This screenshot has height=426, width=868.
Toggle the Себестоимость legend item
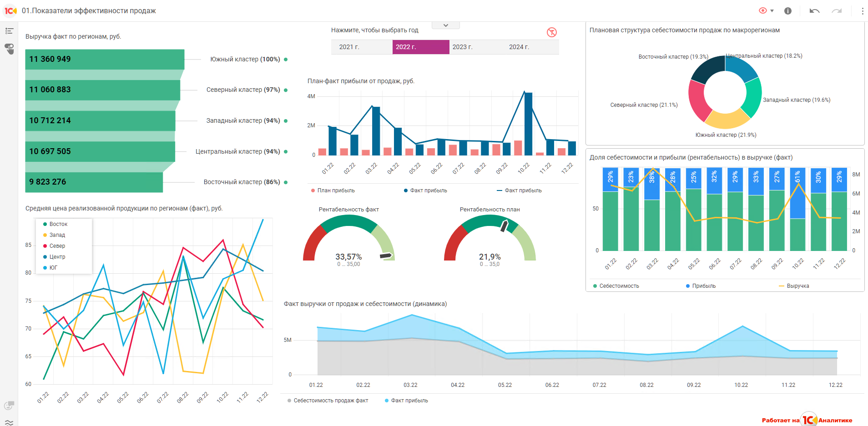point(616,286)
